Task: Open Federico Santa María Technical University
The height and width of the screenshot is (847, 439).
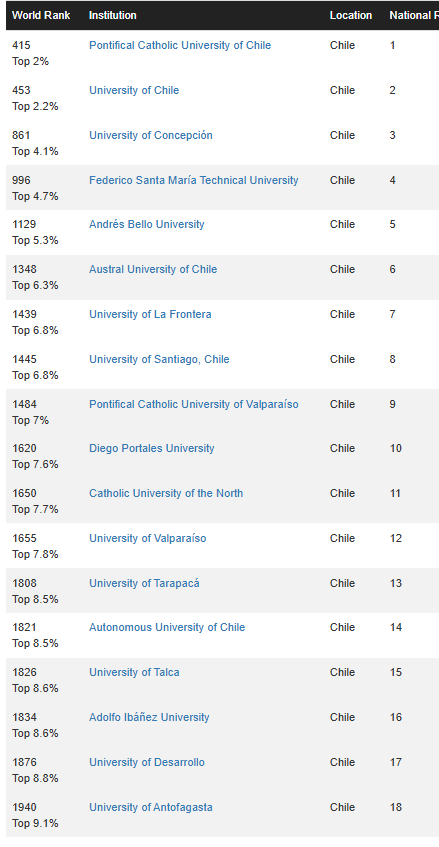Action: (193, 180)
